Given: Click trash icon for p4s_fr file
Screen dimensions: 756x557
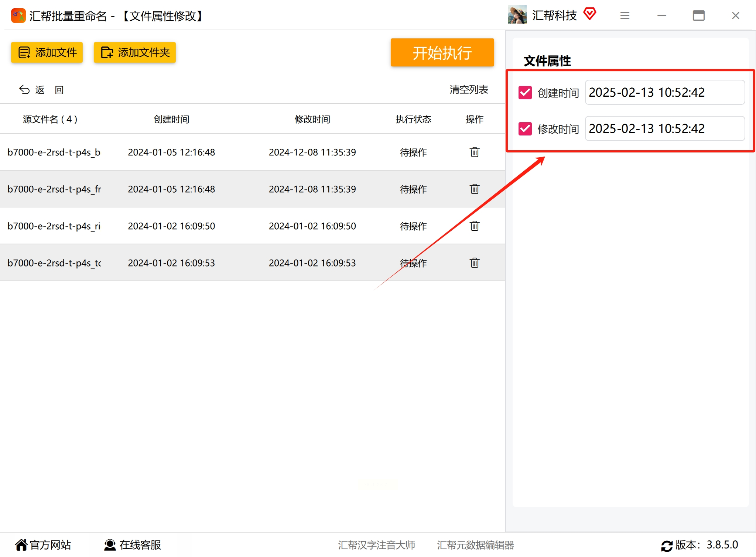Looking at the screenshot, I should (x=474, y=189).
